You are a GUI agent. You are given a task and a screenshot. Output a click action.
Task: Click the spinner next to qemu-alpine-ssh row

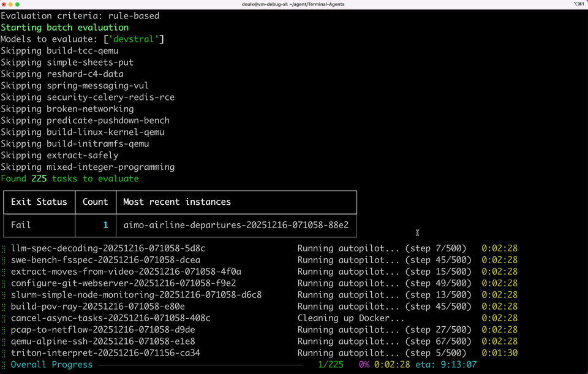tap(4, 342)
